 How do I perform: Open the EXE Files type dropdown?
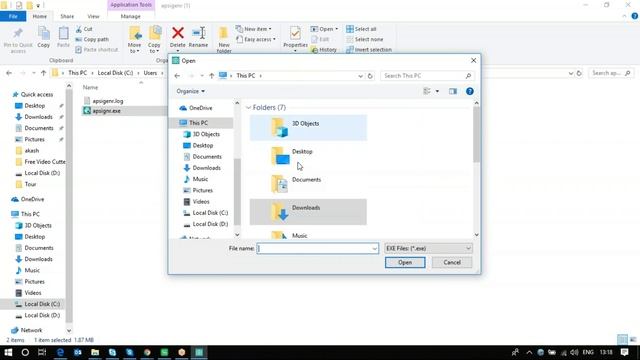[428, 248]
